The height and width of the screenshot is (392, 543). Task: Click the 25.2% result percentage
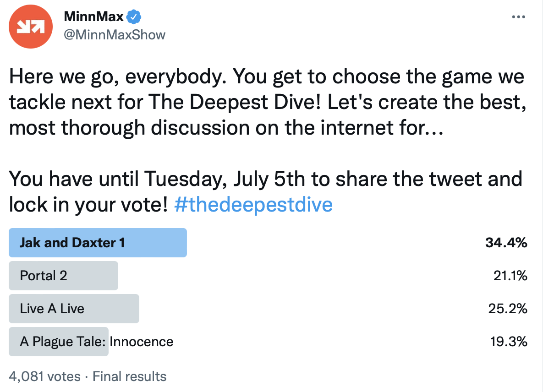click(508, 309)
